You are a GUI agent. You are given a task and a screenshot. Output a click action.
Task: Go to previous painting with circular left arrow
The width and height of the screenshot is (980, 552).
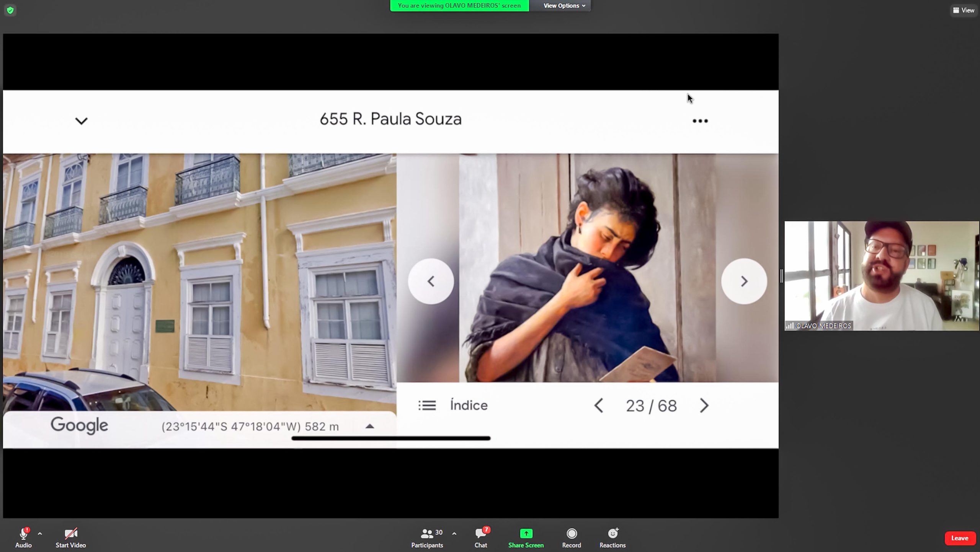click(x=431, y=282)
